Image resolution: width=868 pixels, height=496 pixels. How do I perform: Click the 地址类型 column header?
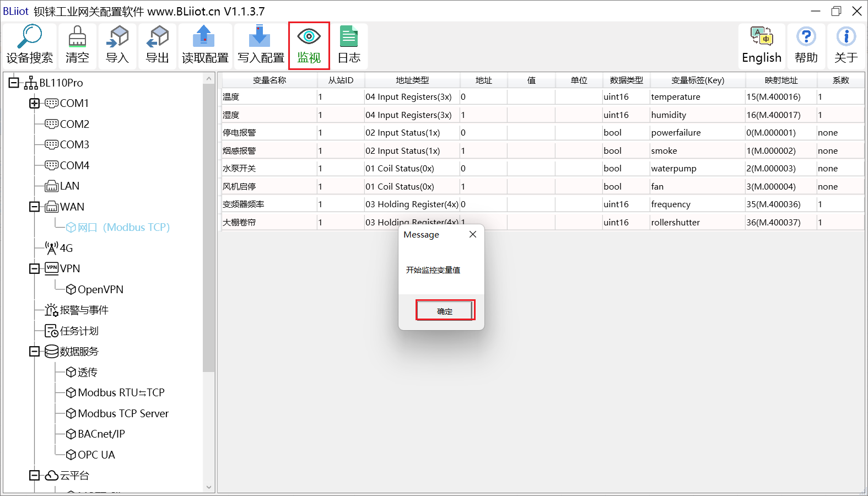(x=412, y=80)
